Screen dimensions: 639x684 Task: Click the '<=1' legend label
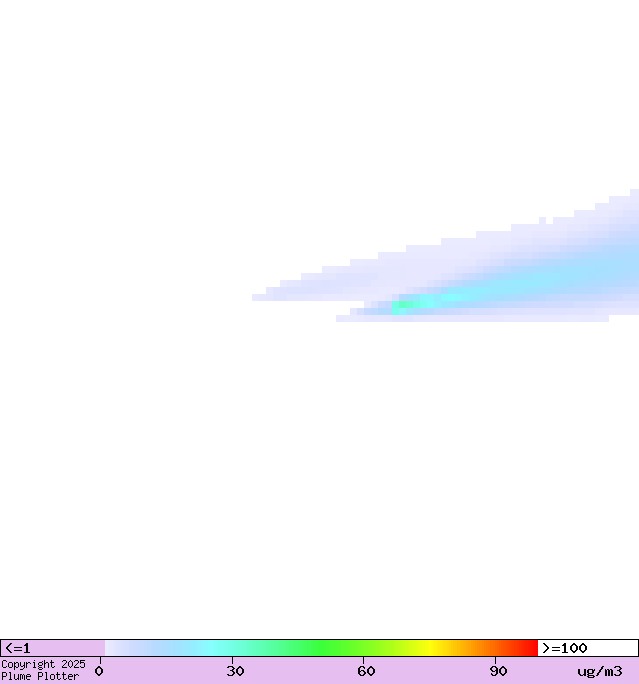[18, 648]
